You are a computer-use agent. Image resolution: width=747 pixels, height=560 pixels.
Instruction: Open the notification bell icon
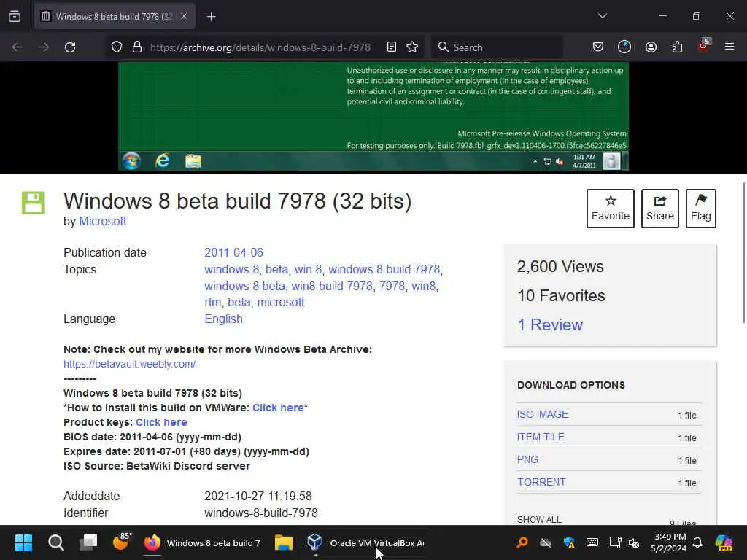coord(697,542)
